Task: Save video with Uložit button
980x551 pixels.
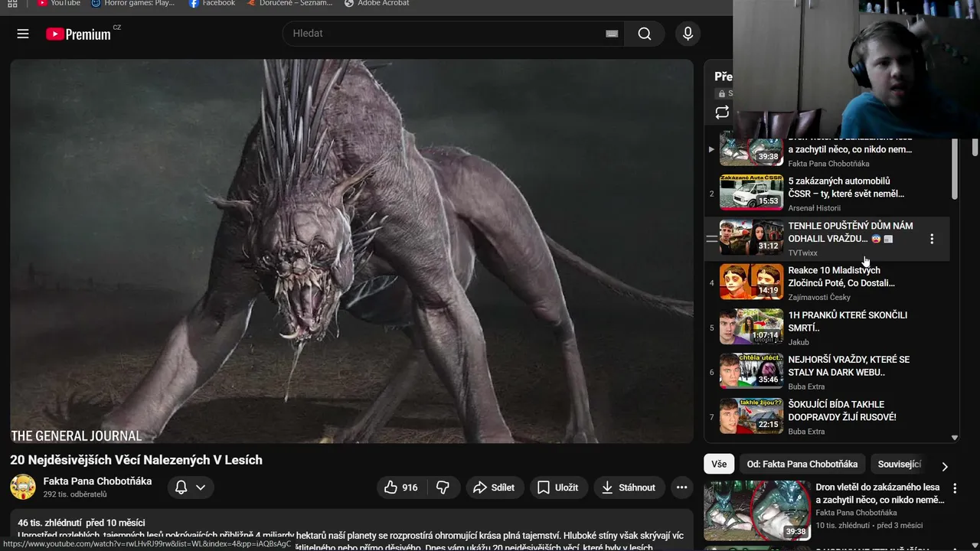Action: point(558,487)
